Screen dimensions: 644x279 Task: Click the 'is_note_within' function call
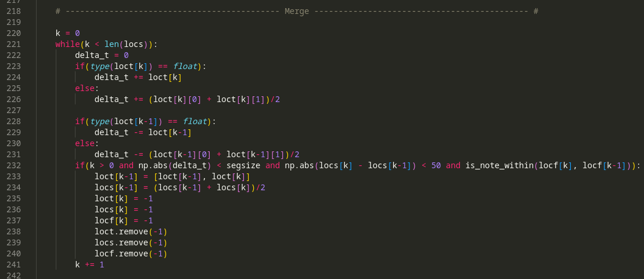pos(499,165)
